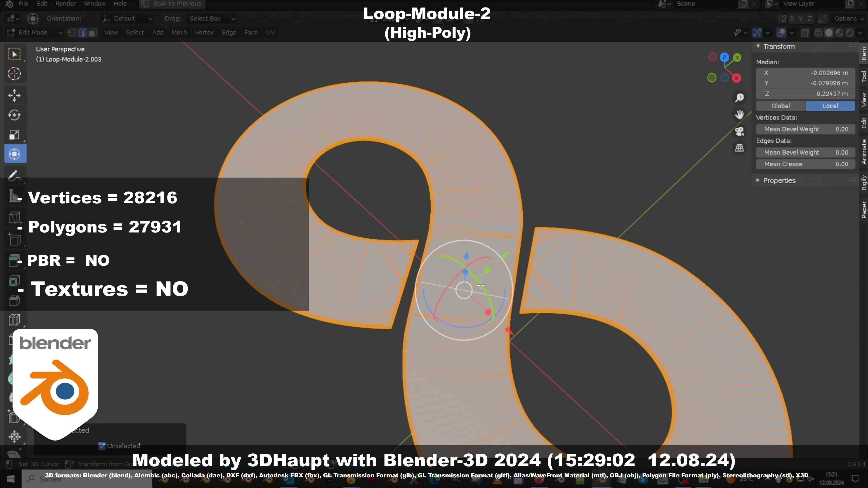Select the Shrink/Fatten tool at toolbar bottom
This screenshot has height=488, width=868.
14,437
